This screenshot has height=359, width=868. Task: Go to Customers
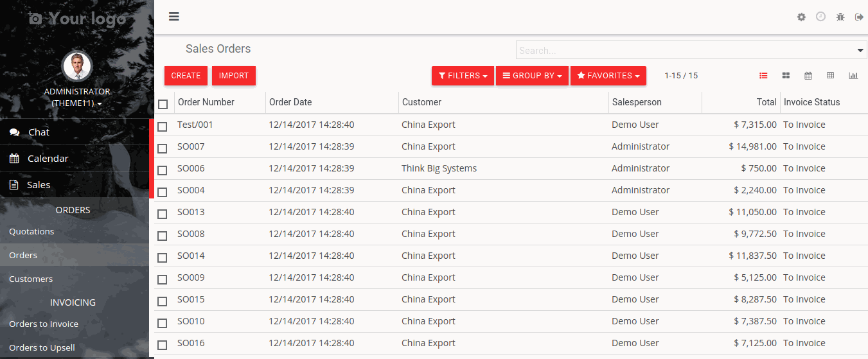[x=75, y=279]
